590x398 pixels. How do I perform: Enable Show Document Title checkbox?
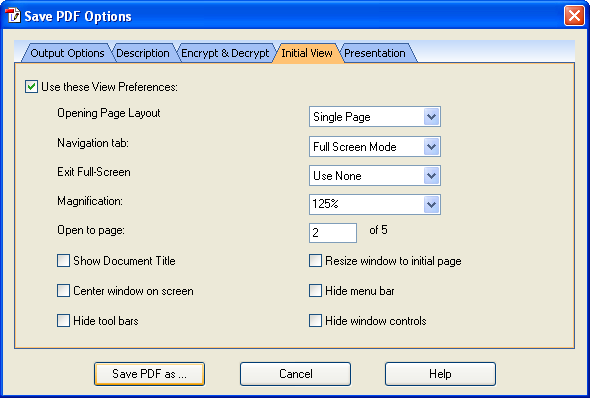click(x=63, y=260)
